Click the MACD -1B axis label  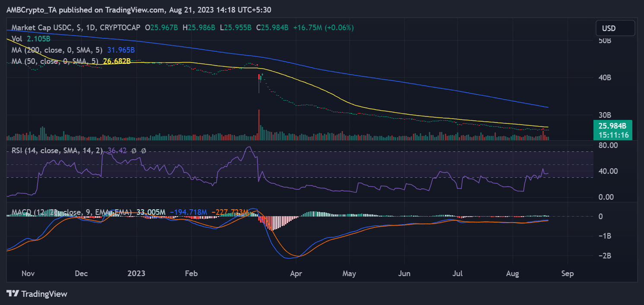(x=604, y=236)
